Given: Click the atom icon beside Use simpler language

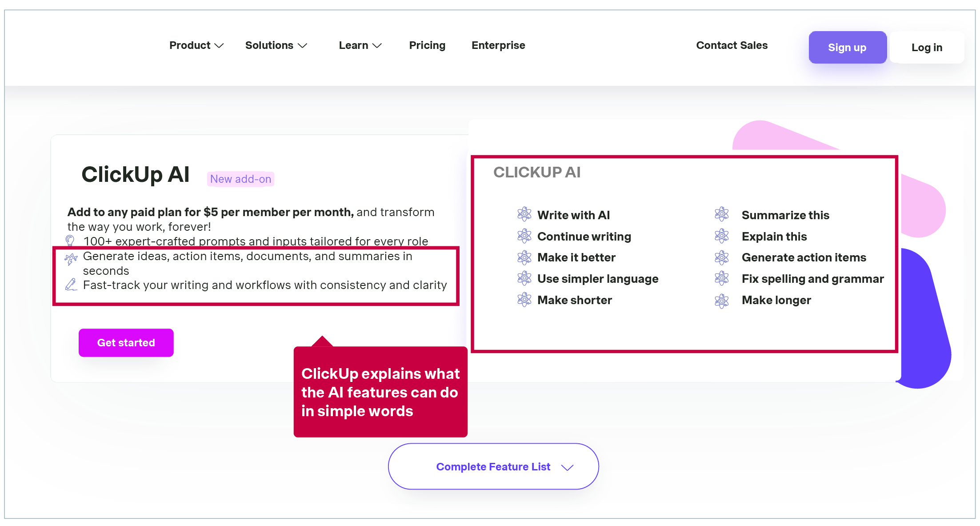Looking at the screenshot, I should [x=524, y=278].
